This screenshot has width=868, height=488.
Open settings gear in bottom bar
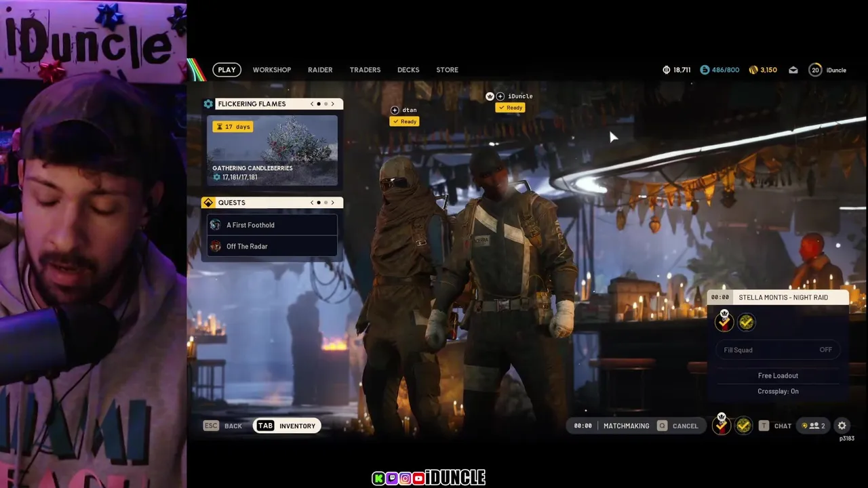click(842, 426)
